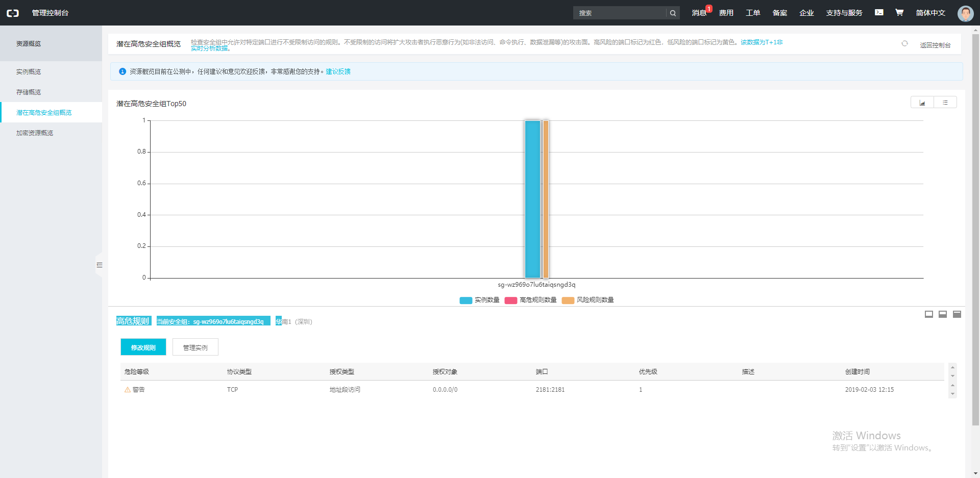Screen dimensions: 980x478
Task: Open the 建议反馈 feedback link
Action: click(x=338, y=71)
